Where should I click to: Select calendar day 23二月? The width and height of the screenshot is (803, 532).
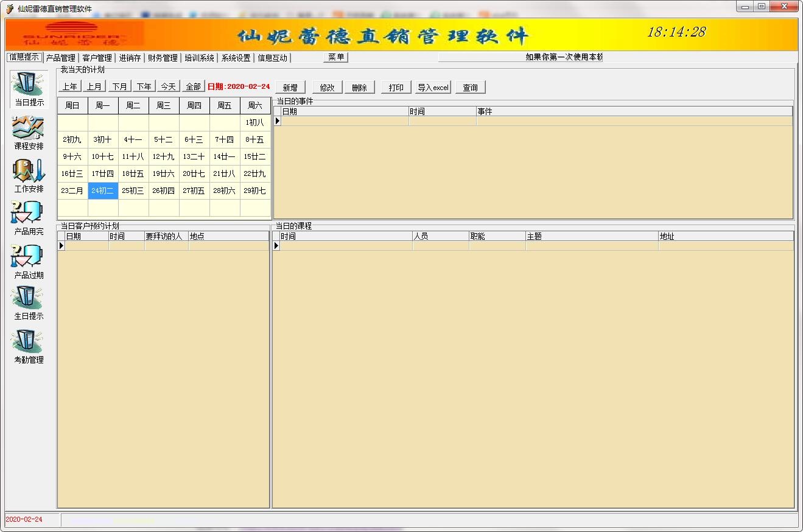[72, 191]
